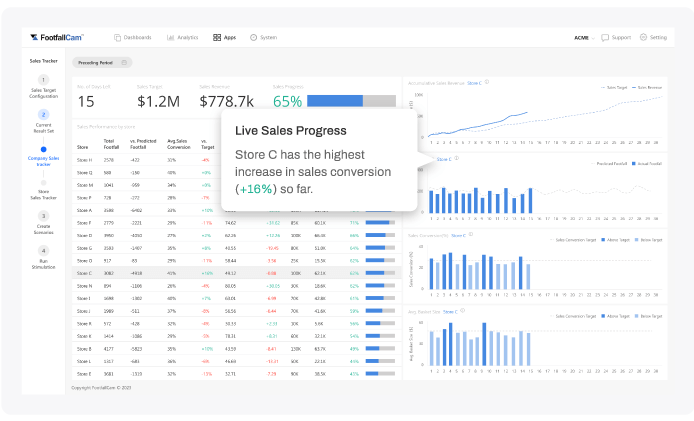Open Store C link in Accumulative Sales Revenue
The width and height of the screenshot is (694, 421).
tap(474, 83)
